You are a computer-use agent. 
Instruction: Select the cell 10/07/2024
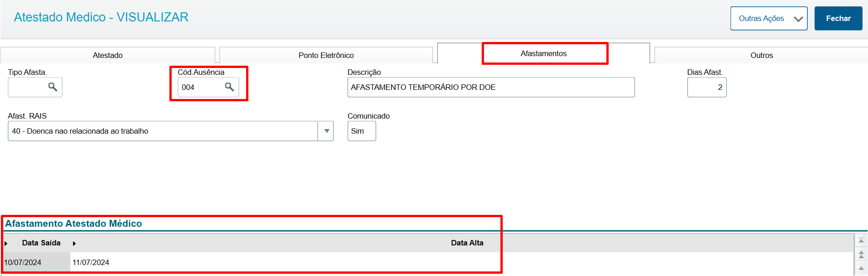36,262
